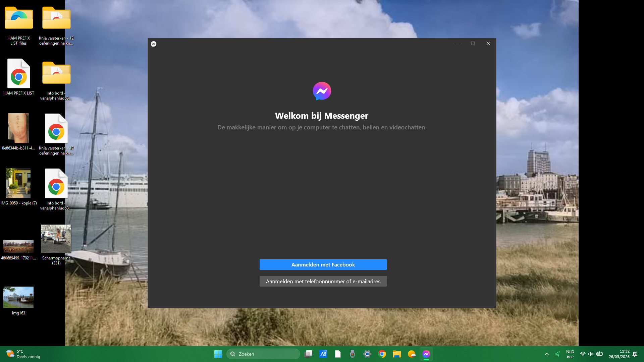
Task: Expand hidden system tray icons chevron
Action: (547, 354)
